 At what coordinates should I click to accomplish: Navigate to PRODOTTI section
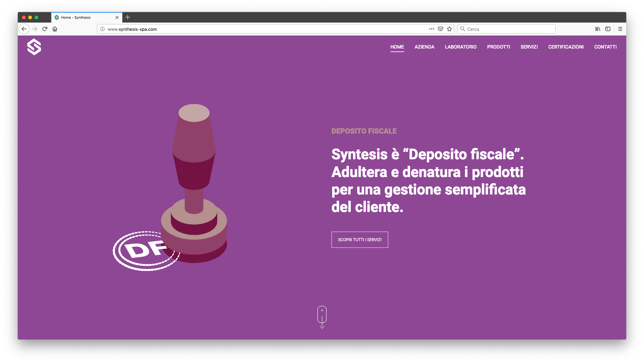[499, 47]
